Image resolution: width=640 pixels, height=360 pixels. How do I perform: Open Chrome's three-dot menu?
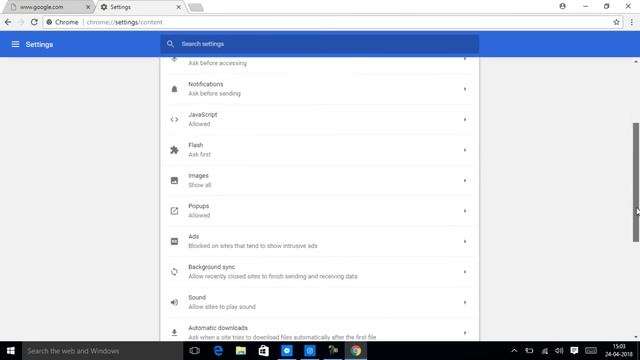(x=631, y=22)
